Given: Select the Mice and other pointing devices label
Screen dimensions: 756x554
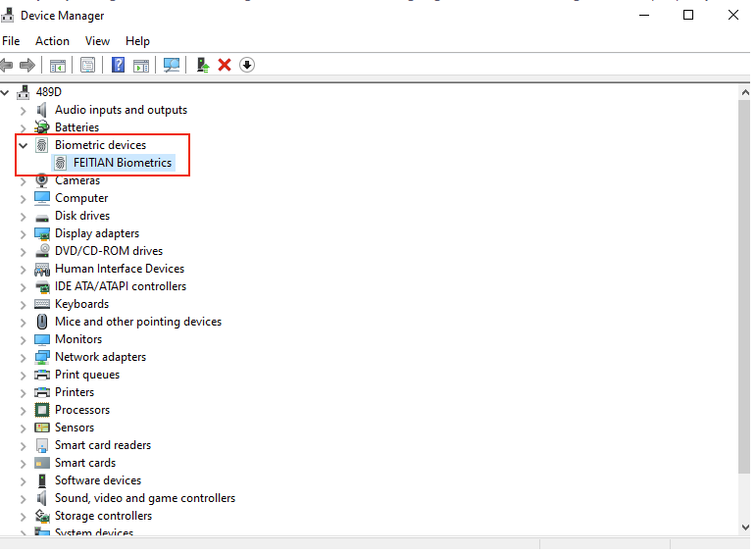Looking at the screenshot, I should [138, 322].
